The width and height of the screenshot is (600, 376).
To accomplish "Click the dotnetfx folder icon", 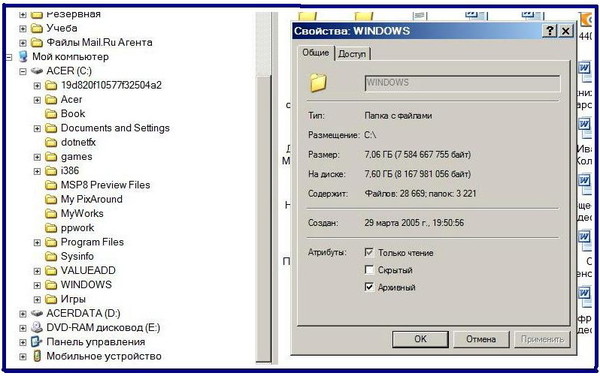I will 51,142.
